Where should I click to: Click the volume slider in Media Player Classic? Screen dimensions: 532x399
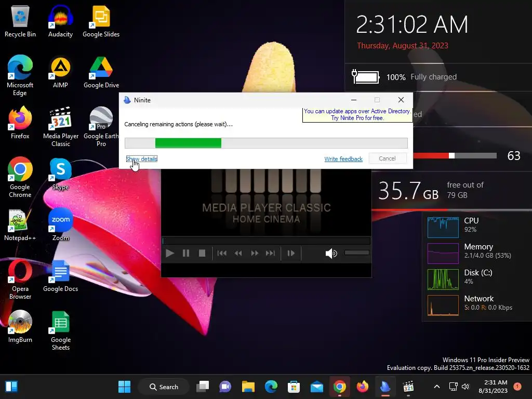tap(356, 252)
